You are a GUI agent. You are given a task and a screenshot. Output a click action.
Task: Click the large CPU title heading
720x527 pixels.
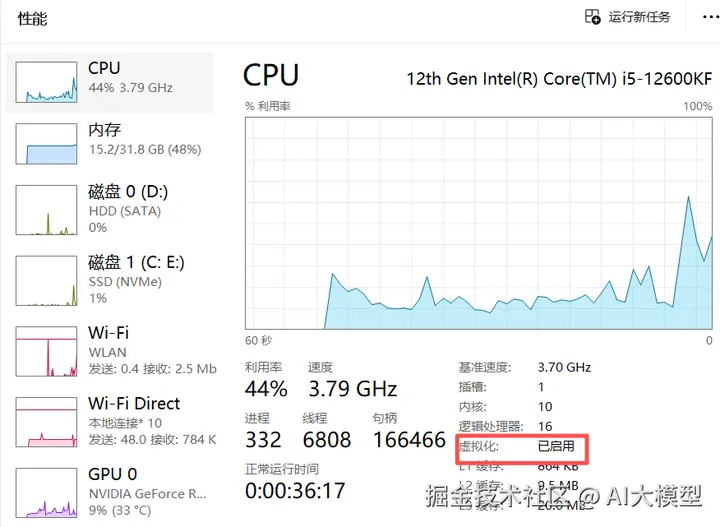[x=271, y=75]
